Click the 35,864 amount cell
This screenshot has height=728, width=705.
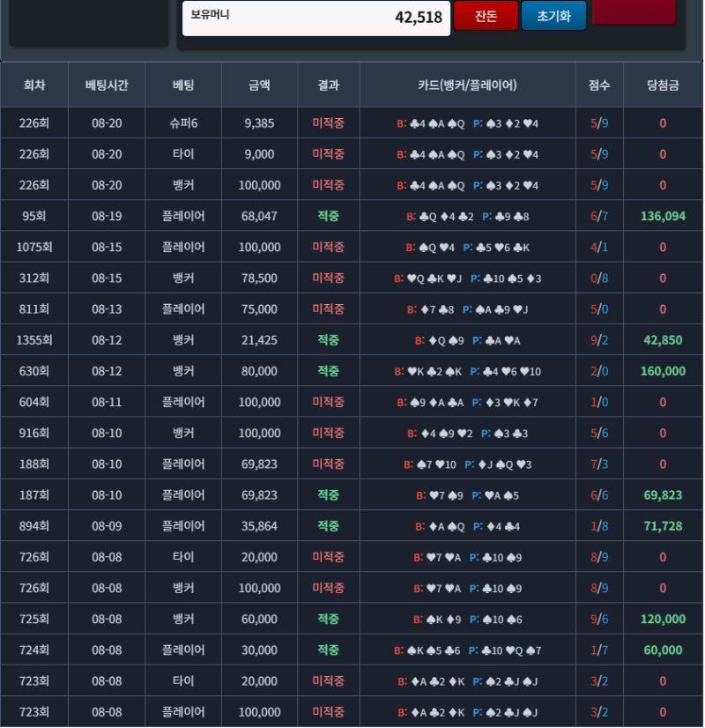click(259, 526)
